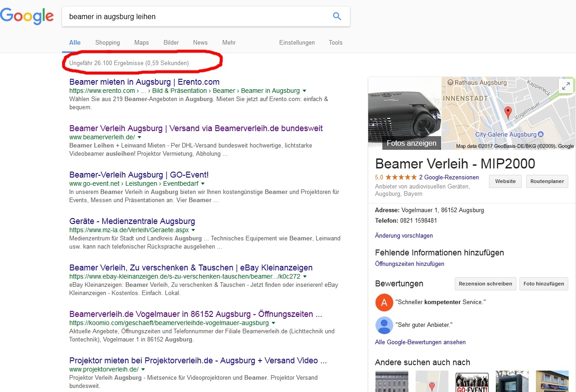Viewport: 576px width, 392px height.
Task: Click 'Änderung vorschlagen' link
Action: tap(404, 236)
